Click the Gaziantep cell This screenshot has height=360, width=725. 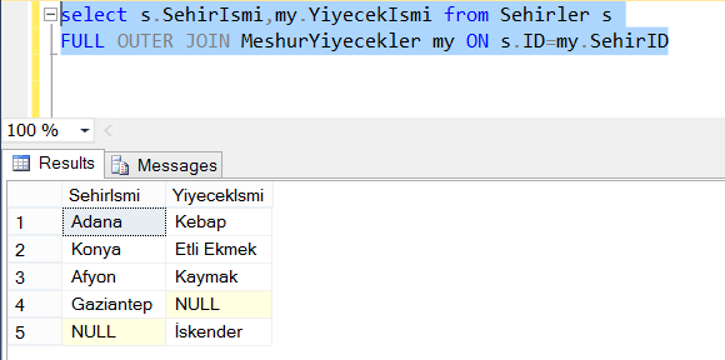click(x=114, y=305)
